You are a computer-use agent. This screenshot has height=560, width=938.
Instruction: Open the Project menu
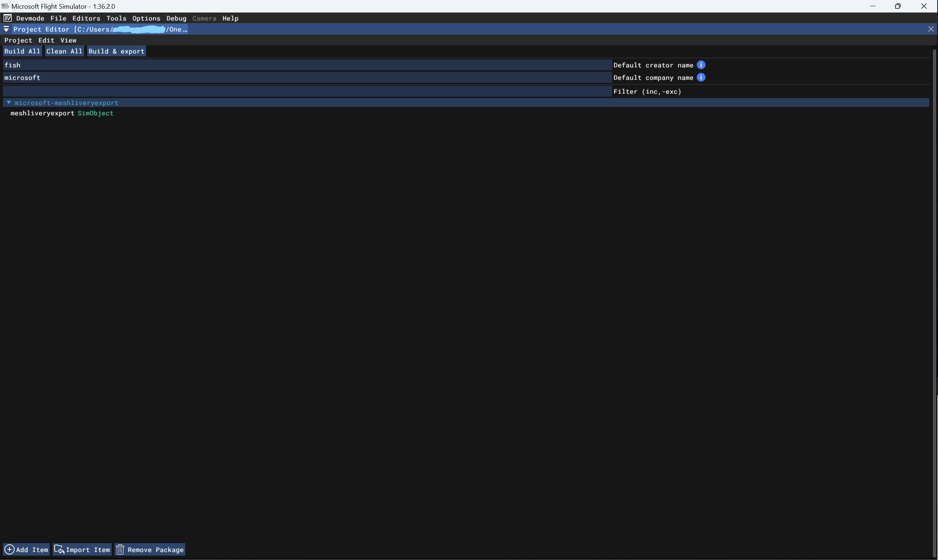click(18, 40)
